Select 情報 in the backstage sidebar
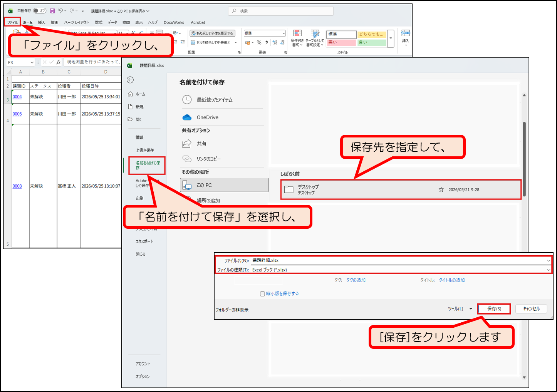 click(x=139, y=137)
